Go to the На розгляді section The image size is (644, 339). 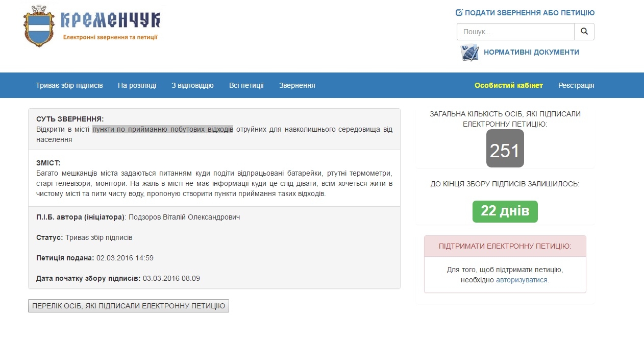pyautogui.click(x=137, y=85)
